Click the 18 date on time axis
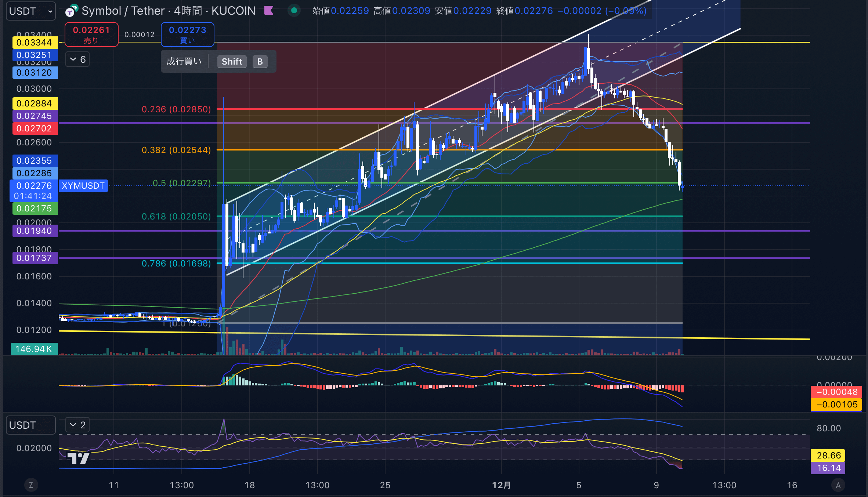868x497 pixels. click(x=250, y=485)
